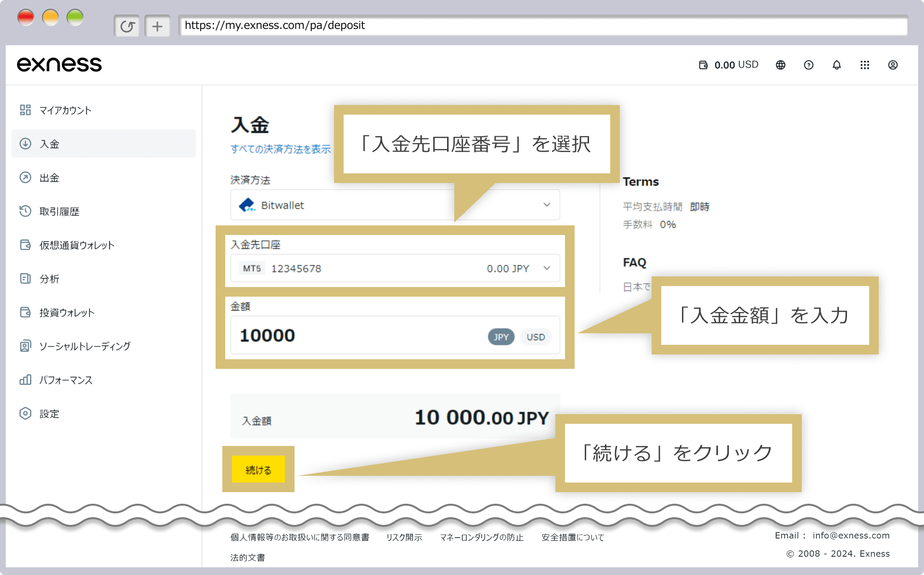Click the FAQ heading
The width and height of the screenshot is (924, 575).
(x=635, y=262)
